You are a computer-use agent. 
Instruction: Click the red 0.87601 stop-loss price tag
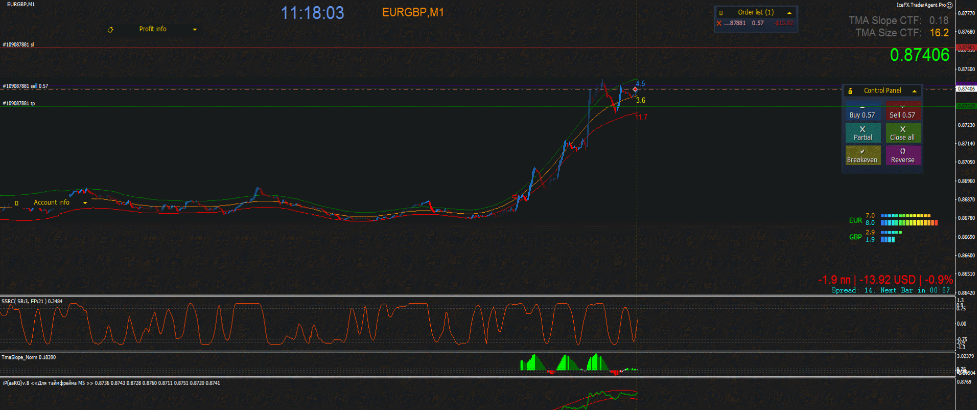[966, 48]
